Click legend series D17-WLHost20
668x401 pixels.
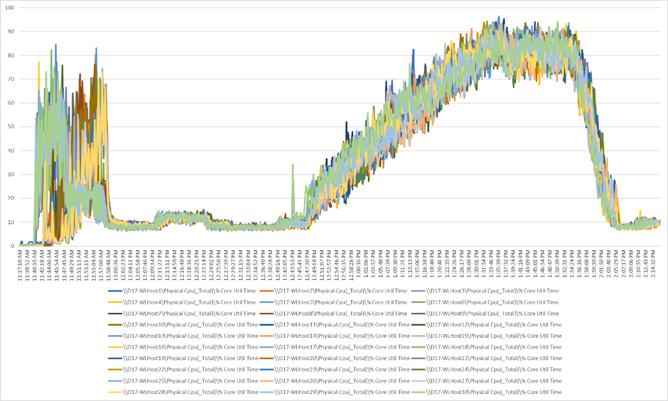point(334,358)
